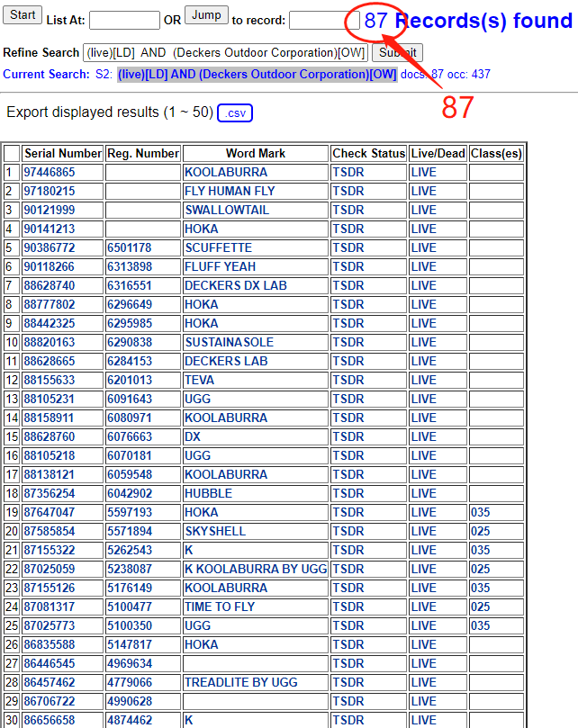Click TSDR in the HUBBLE row
The width and height of the screenshot is (578, 728).
coord(348,493)
